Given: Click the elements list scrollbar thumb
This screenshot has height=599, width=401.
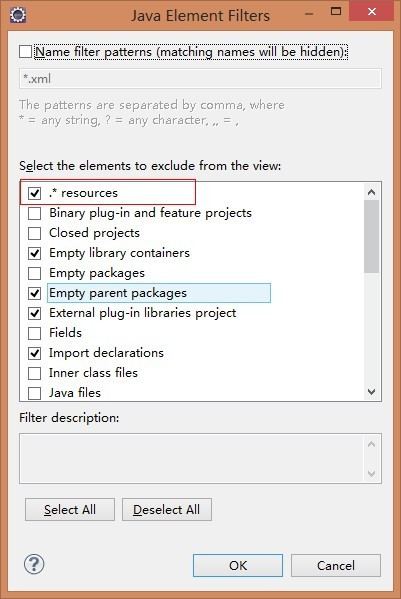Looking at the screenshot, I should (x=372, y=236).
